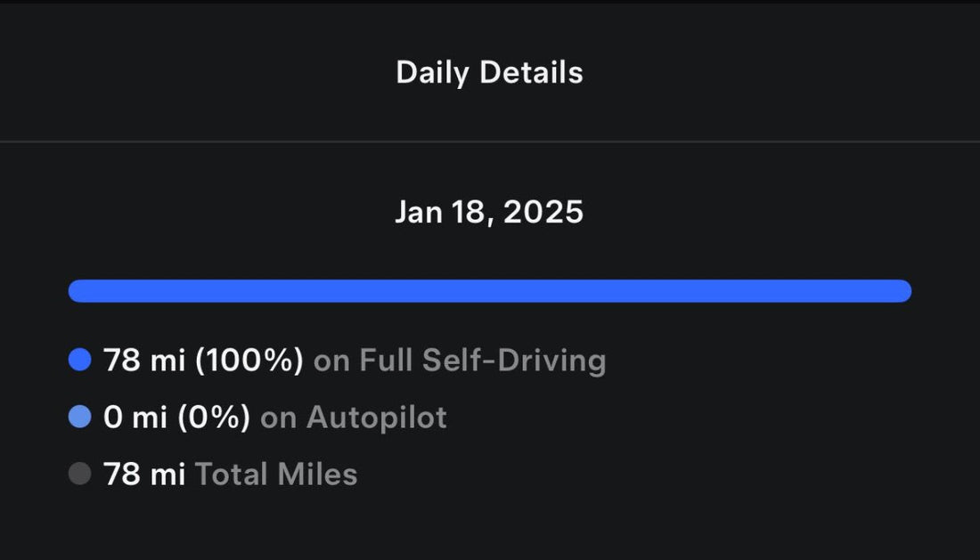This screenshot has width=980, height=560.
Task: Click the "on Autopilot" label
Action: 354,417
